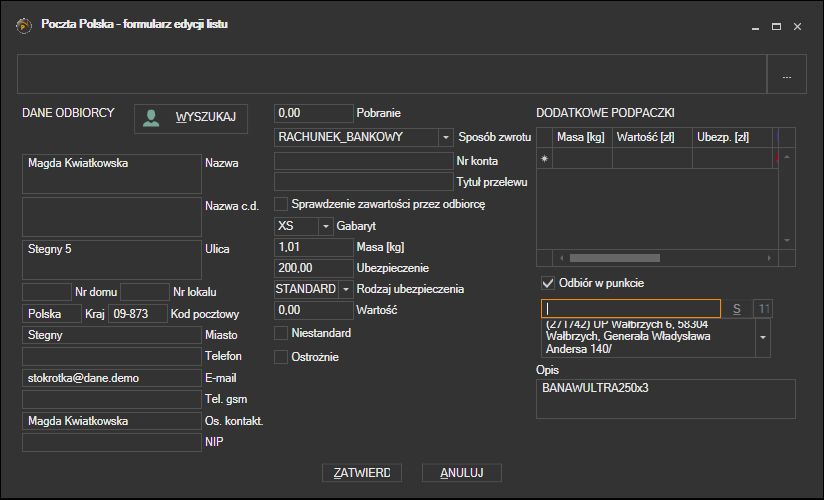
Task: Click the Poczta Polska app icon in title bar
Action: 24,25
